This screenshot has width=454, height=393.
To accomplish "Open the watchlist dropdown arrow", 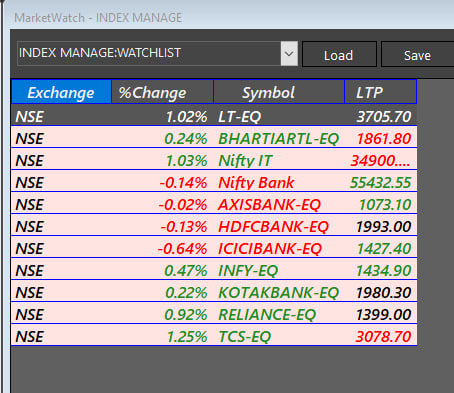I will (x=289, y=54).
